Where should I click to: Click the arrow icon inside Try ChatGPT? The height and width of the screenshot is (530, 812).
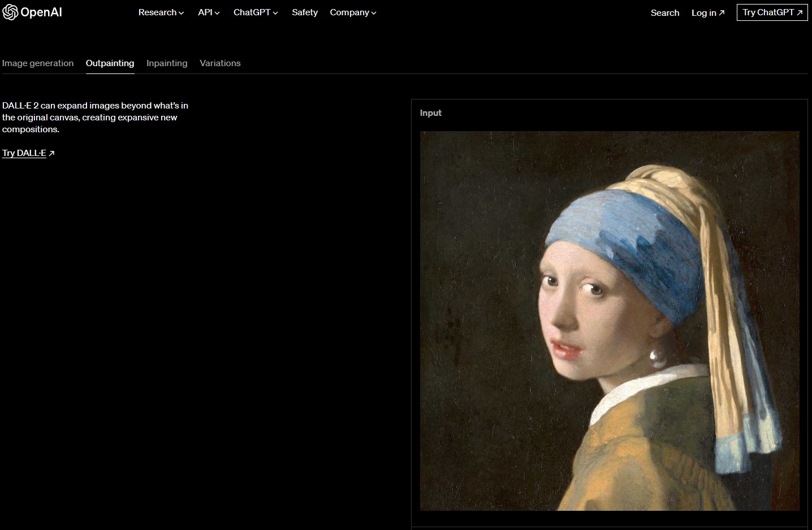(800, 12)
